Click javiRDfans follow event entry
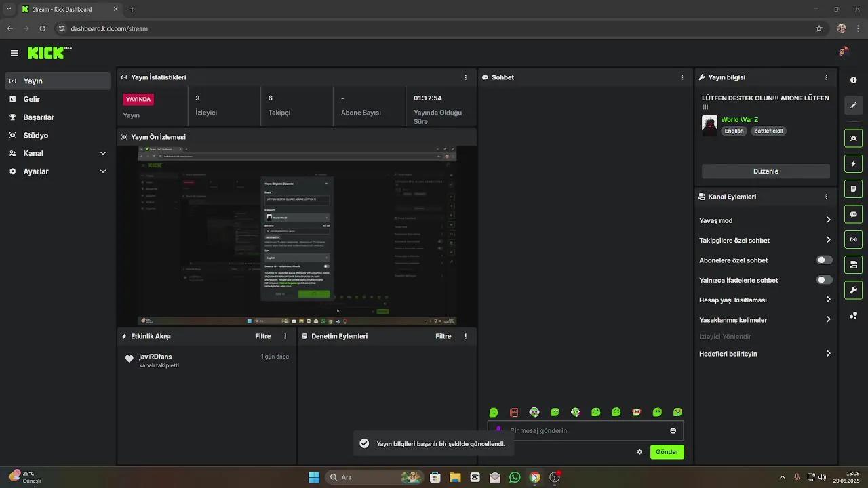 (207, 361)
